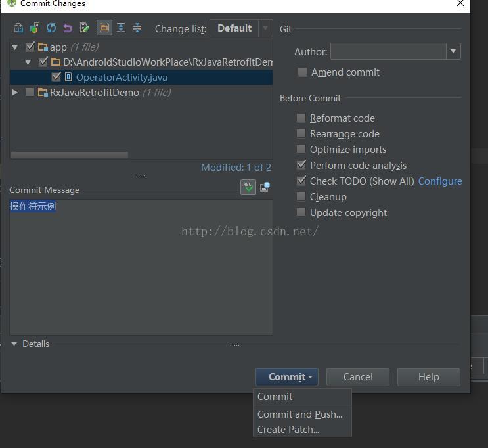Enable the Cleanup checkbox
The width and height of the screenshot is (488, 448).
tap(301, 196)
